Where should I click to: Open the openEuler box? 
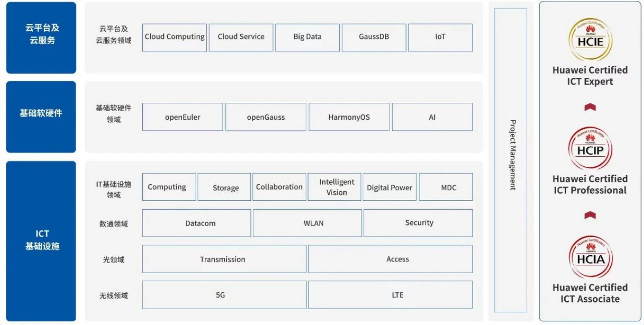pyautogui.click(x=183, y=117)
